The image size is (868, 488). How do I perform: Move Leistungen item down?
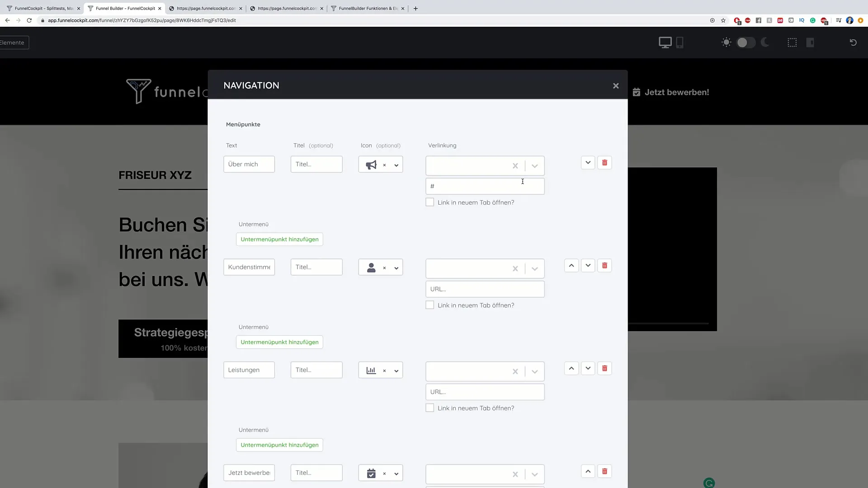588,368
